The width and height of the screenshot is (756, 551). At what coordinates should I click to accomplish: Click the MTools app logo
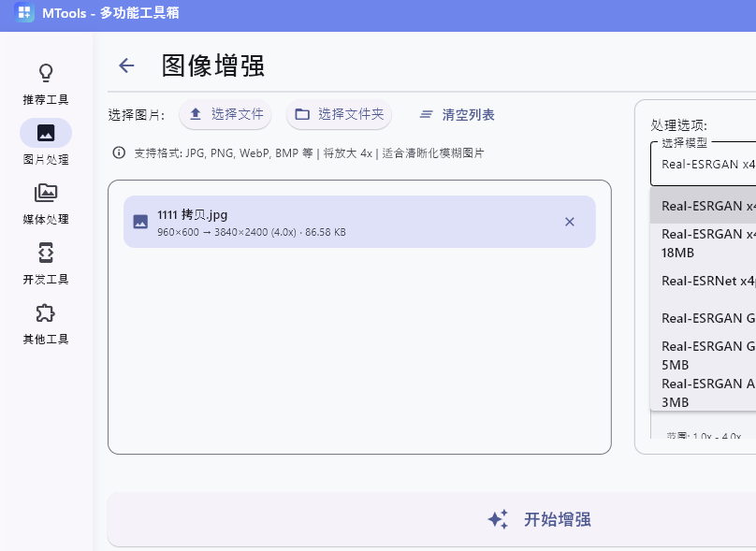coord(24,13)
